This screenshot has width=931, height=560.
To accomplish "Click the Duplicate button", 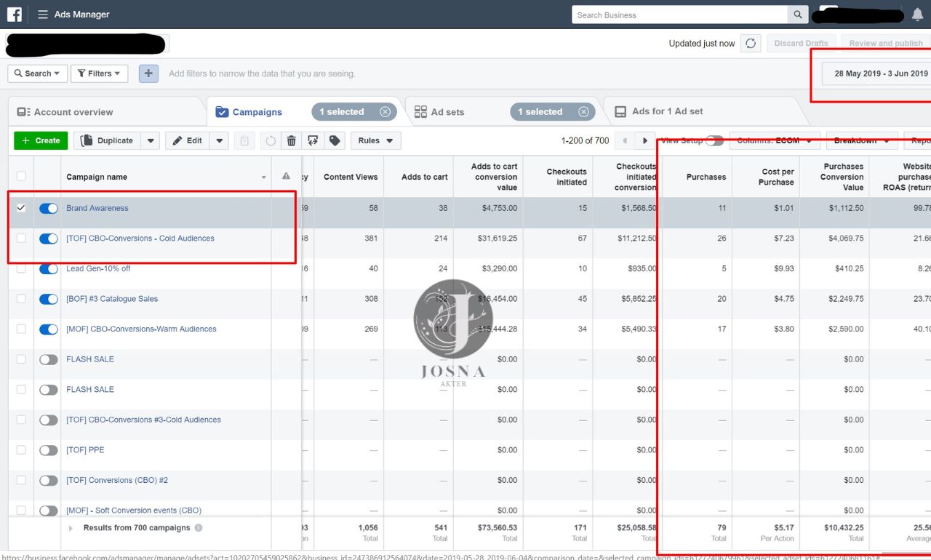I will click(x=107, y=141).
